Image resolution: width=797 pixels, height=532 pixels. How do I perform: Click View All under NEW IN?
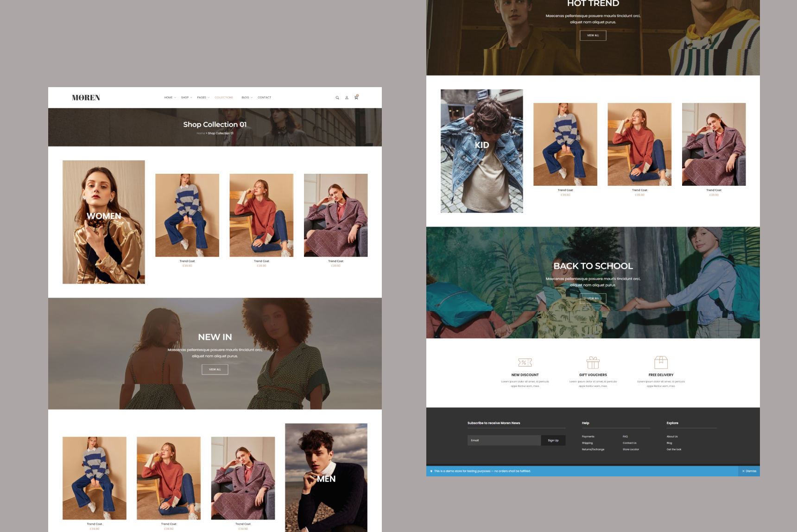[215, 369]
